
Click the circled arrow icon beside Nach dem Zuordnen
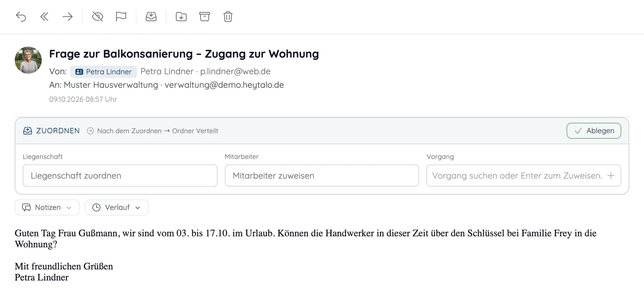(90, 131)
